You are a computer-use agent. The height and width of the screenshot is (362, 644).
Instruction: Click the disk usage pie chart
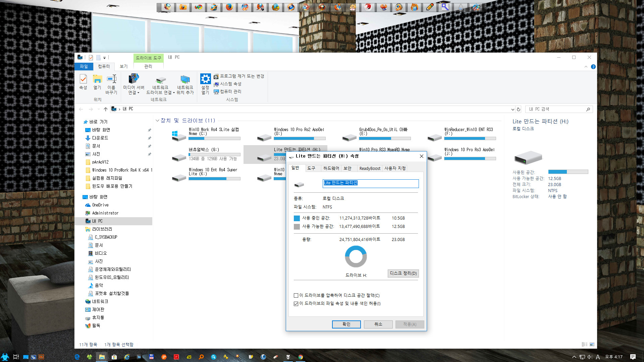point(356,256)
